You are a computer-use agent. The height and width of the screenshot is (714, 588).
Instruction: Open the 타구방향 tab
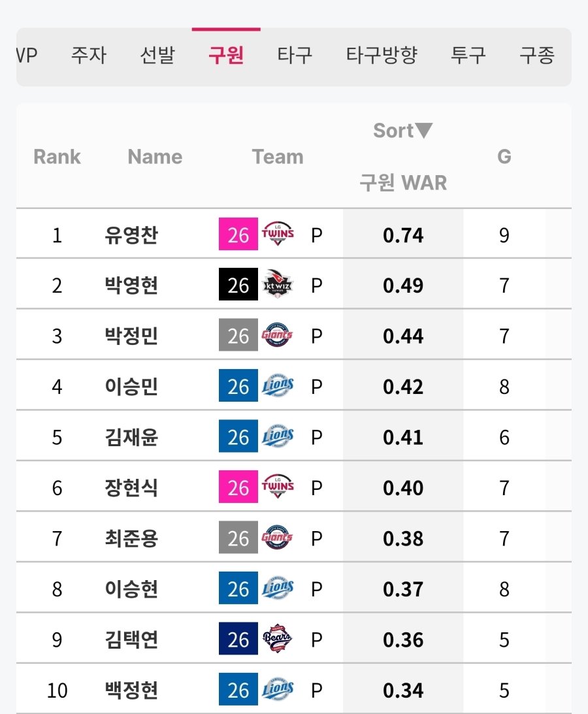[x=382, y=56]
